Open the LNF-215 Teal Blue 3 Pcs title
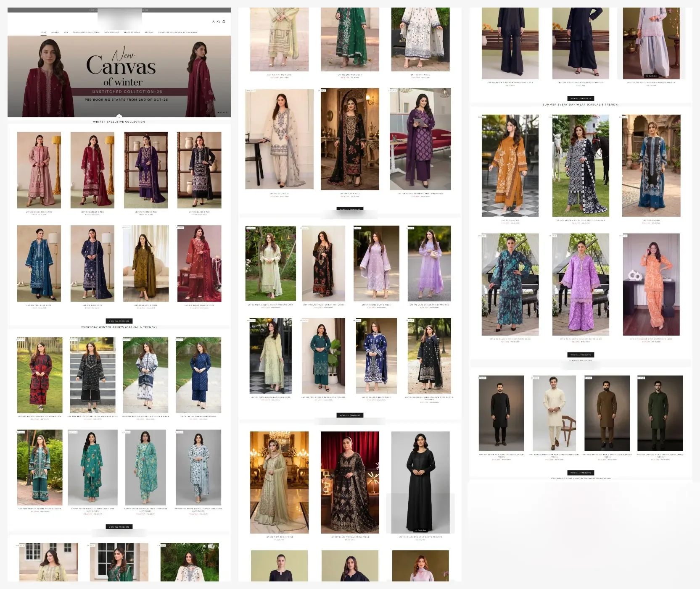Screen dimensions: 700x589 (39, 305)
